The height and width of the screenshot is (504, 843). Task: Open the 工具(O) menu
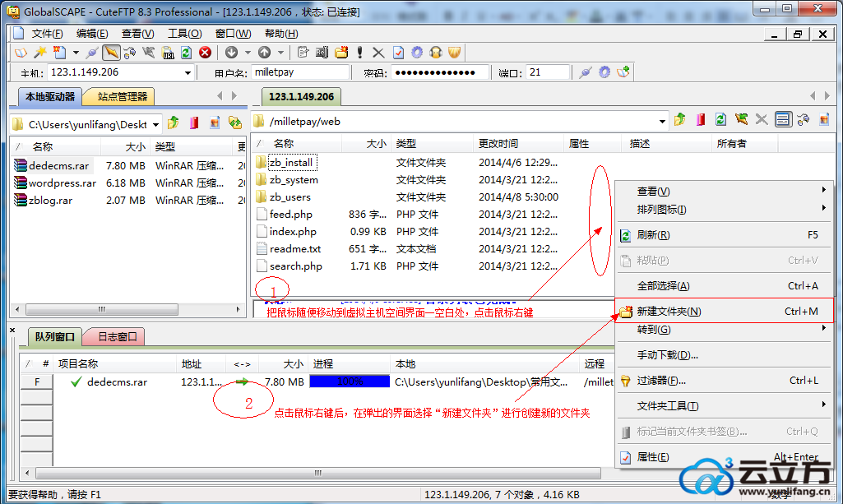coord(184,34)
